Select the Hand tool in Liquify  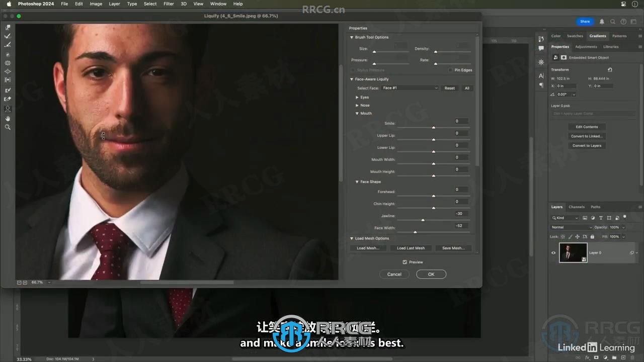pos(8,118)
